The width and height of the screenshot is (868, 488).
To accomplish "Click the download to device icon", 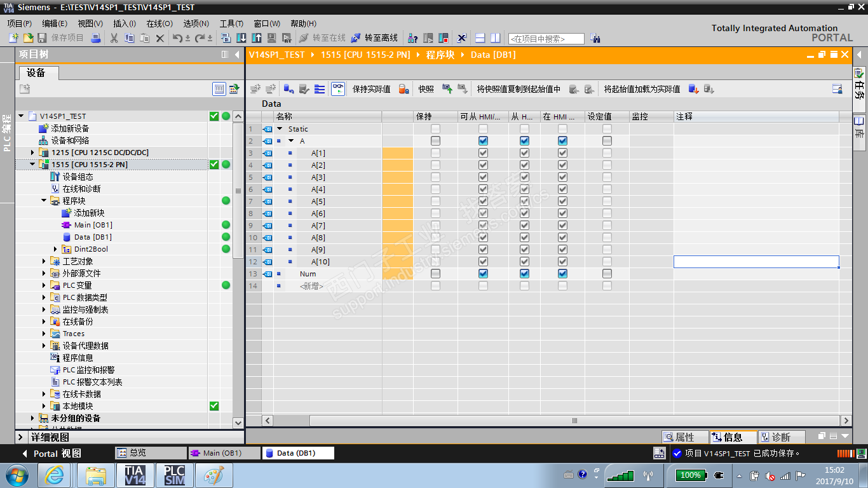I will 241,38.
